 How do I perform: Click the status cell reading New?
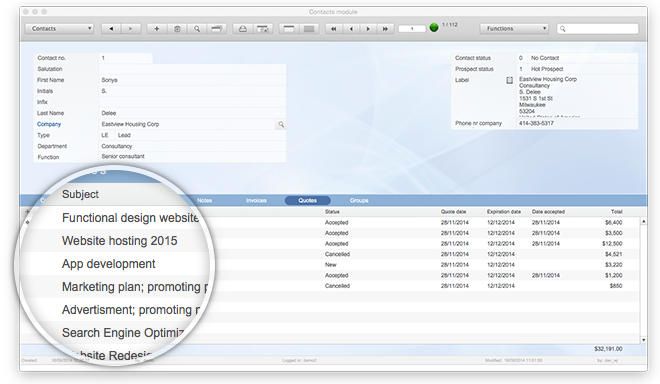pyautogui.click(x=330, y=265)
